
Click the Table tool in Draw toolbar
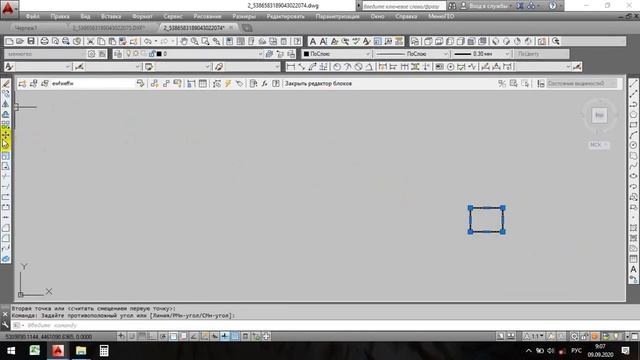click(x=633, y=259)
